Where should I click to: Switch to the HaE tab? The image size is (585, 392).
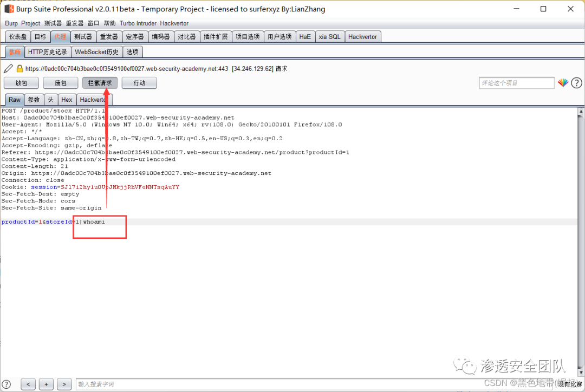click(x=305, y=37)
